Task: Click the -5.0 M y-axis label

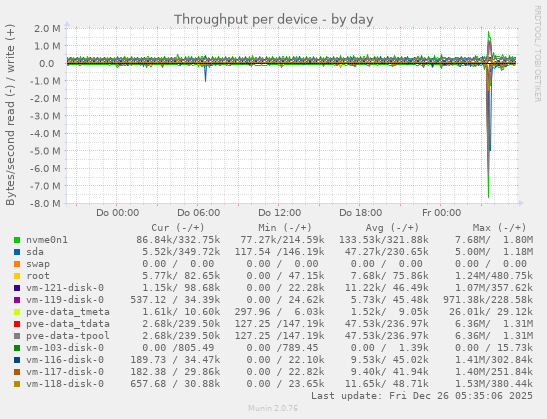Action: [x=45, y=151]
